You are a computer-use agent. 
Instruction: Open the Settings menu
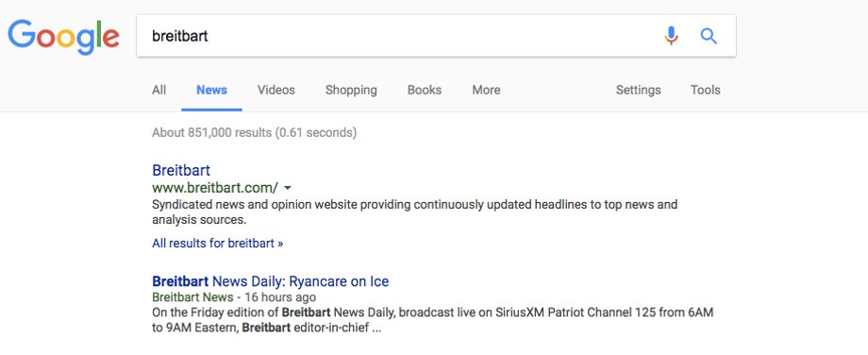point(639,90)
